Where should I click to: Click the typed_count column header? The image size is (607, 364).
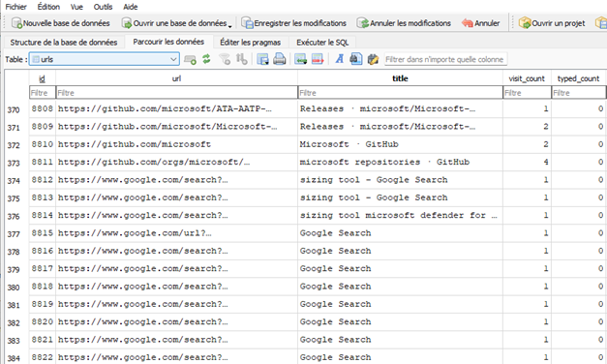pyautogui.click(x=578, y=78)
